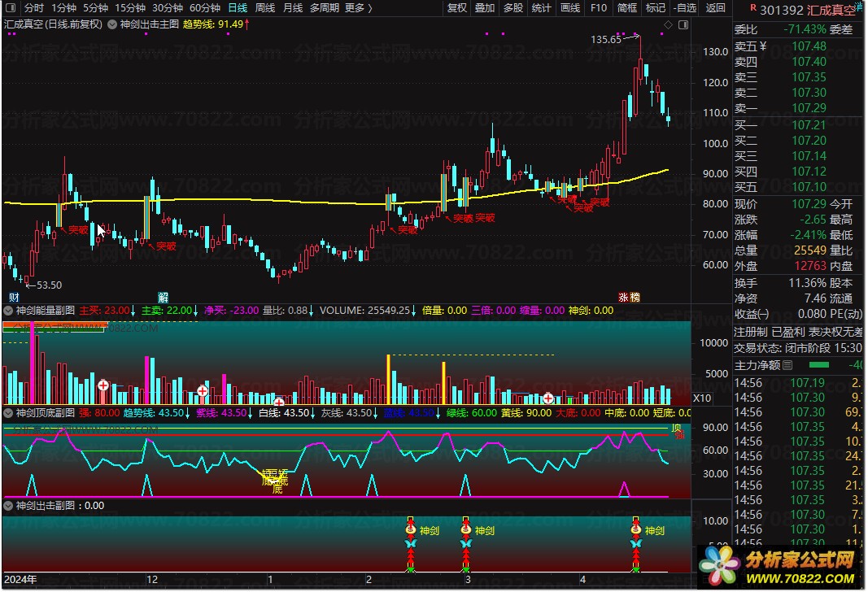This screenshot has width=868, height=592.
Task: Toggle the sidebar panel icon at top-left
Action: tap(11, 8)
